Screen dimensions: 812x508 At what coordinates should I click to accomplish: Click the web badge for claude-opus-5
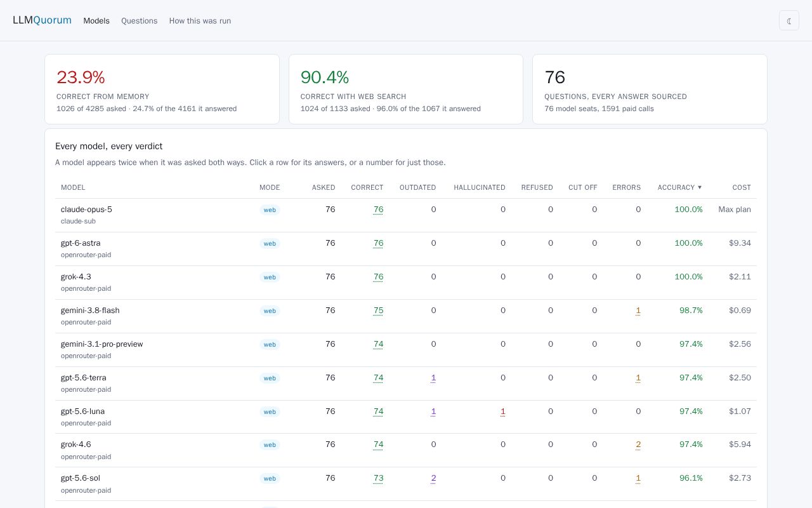click(x=270, y=210)
